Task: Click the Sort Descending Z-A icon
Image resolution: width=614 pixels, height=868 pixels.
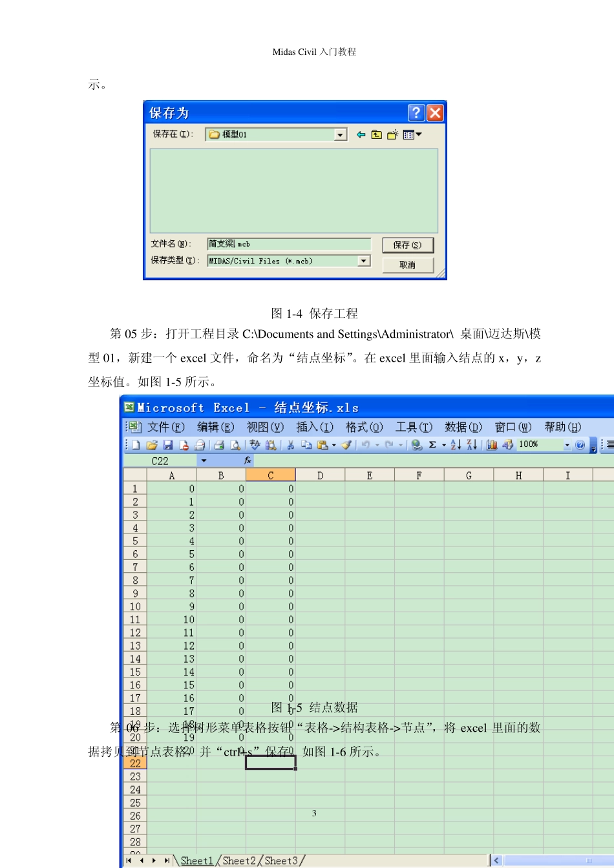Action: pos(472,445)
